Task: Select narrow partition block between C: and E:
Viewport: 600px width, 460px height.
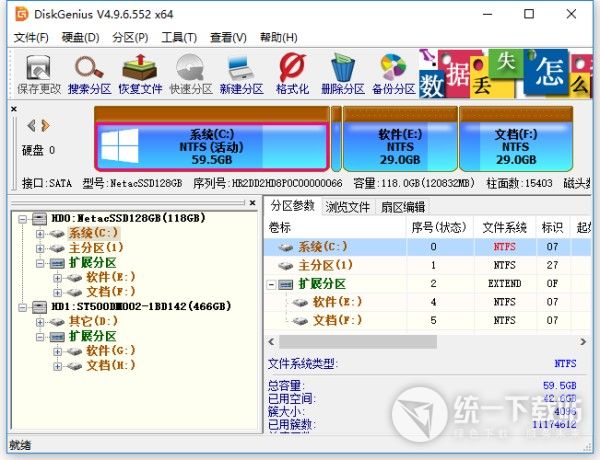Action: point(336,139)
